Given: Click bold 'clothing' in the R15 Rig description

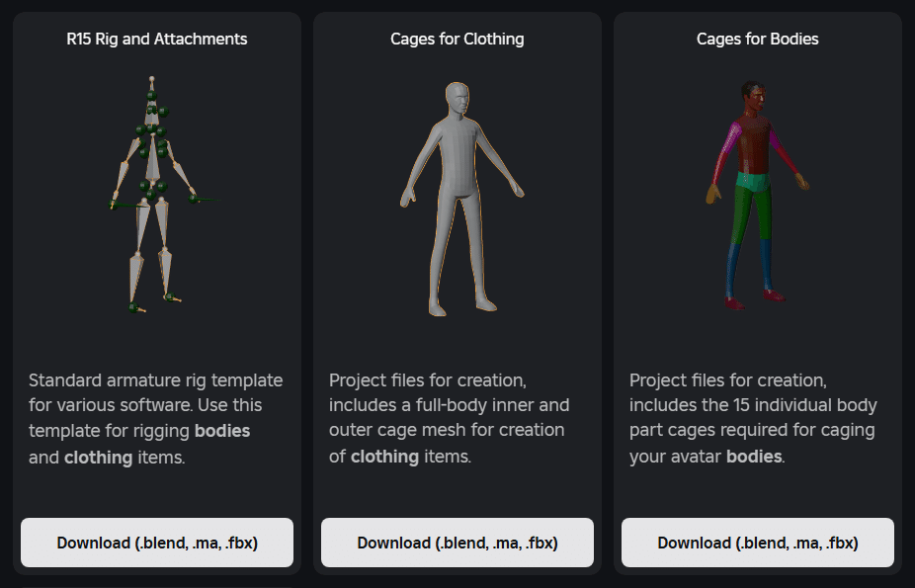Looking at the screenshot, I should [99, 458].
